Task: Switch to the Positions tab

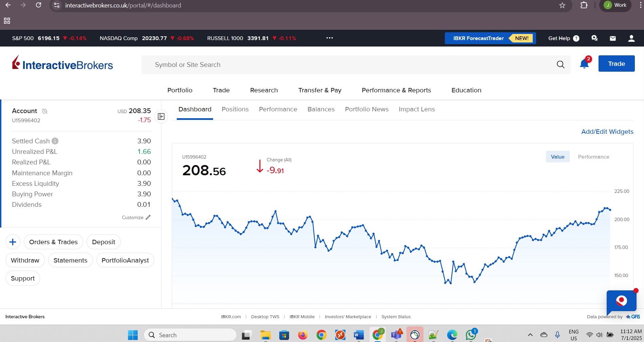Action: click(x=235, y=109)
